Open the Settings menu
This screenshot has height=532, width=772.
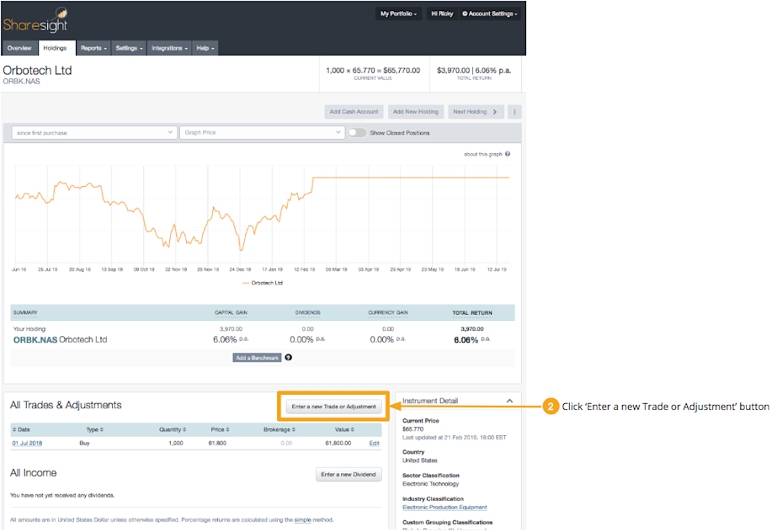pyautogui.click(x=129, y=48)
